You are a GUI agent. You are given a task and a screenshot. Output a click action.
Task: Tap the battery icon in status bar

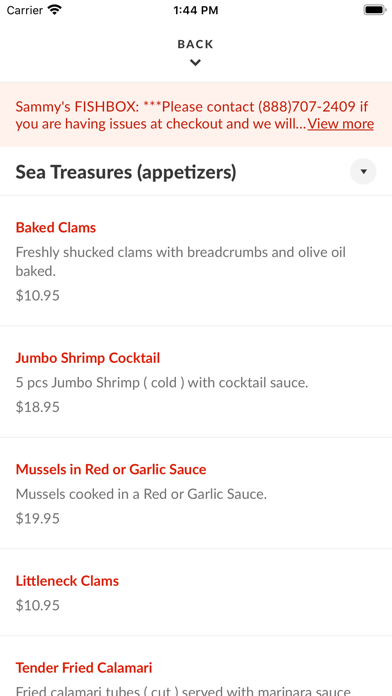click(375, 10)
